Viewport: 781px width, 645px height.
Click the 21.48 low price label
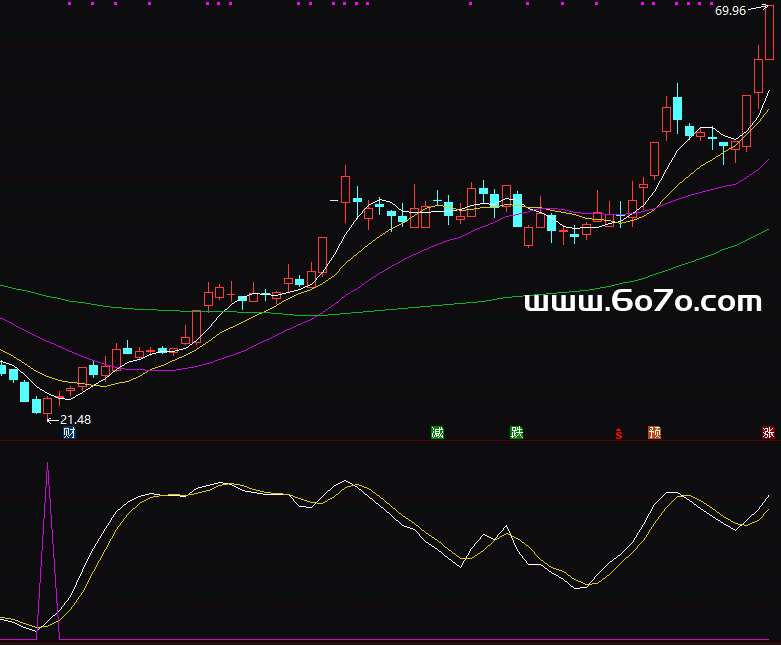pos(75,420)
